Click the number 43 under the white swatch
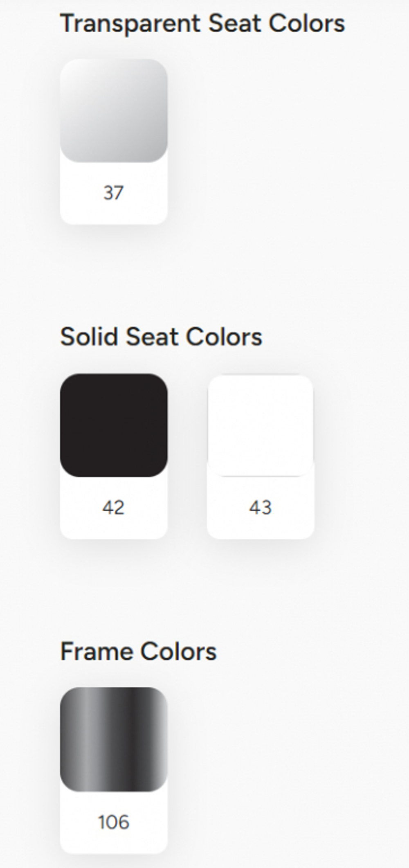 point(261,508)
